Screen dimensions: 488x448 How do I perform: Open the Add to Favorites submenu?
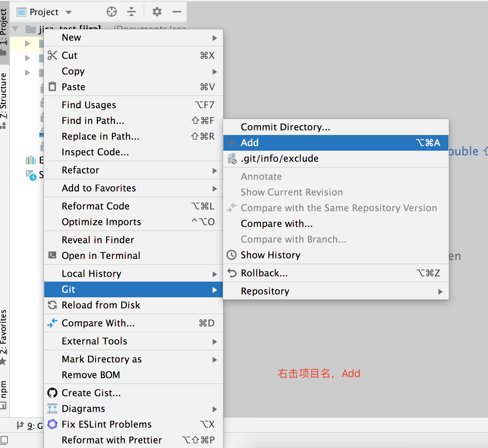[133, 188]
